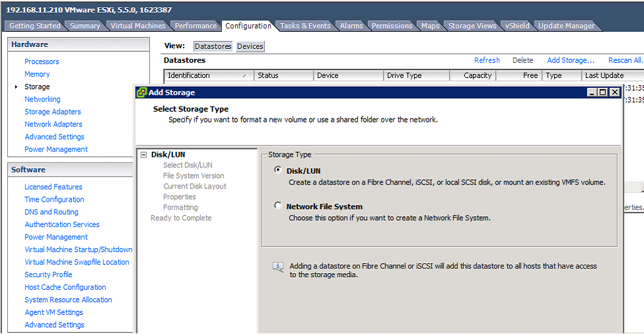
Task: Open the Getting Started tab
Action: [x=34, y=26]
